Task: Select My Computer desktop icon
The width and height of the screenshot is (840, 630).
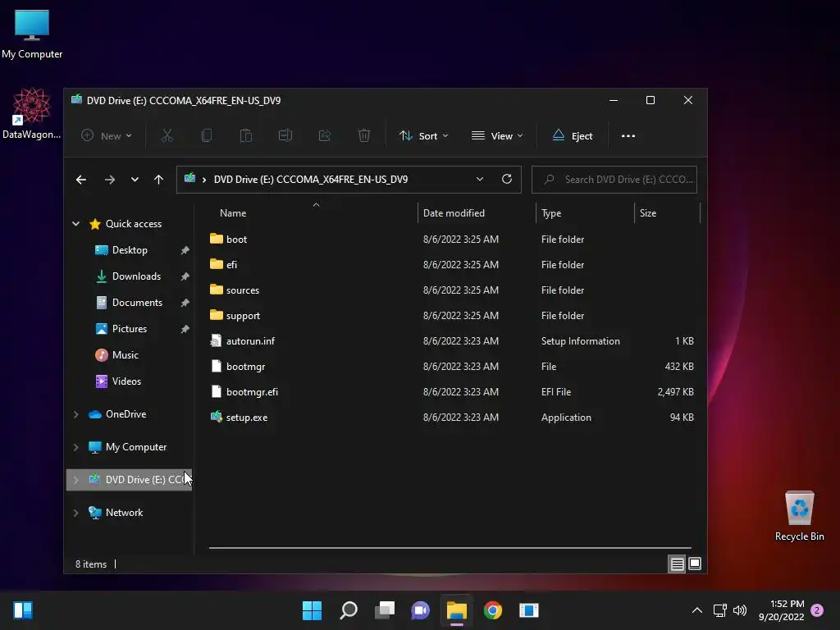Action: click(x=32, y=34)
